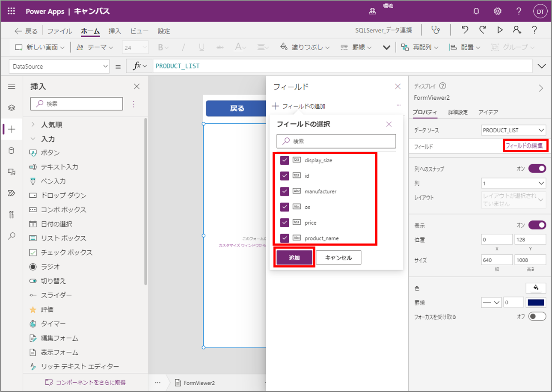Open the DataSource property dropdown
The height and width of the screenshot is (392, 552).
[x=59, y=66]
